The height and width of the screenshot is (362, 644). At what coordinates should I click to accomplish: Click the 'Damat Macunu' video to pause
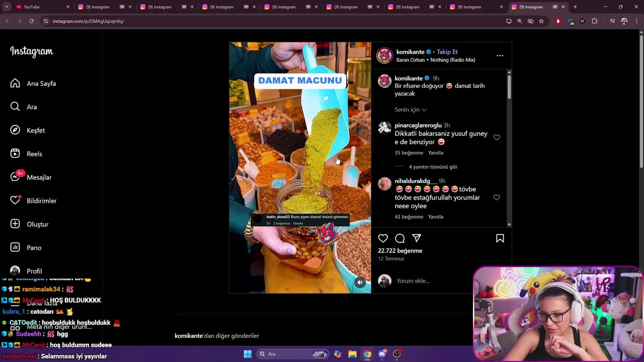point(300,167)
